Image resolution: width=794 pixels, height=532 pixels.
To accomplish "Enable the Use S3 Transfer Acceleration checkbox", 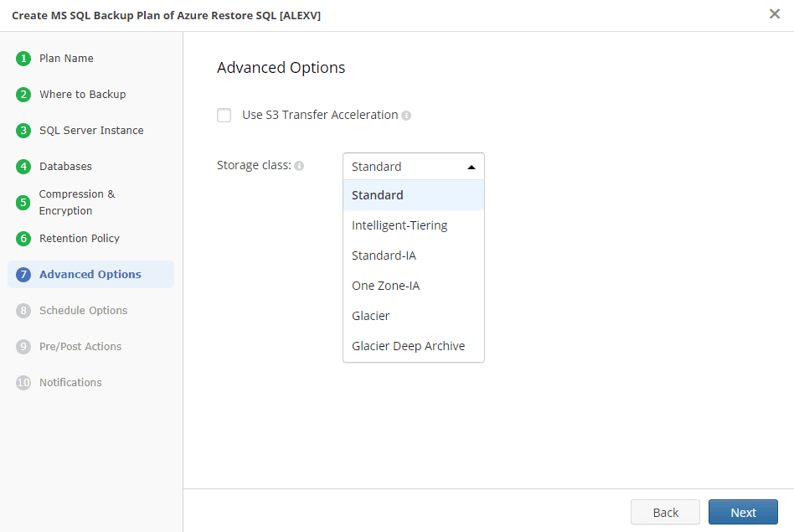I will [224, 115].
